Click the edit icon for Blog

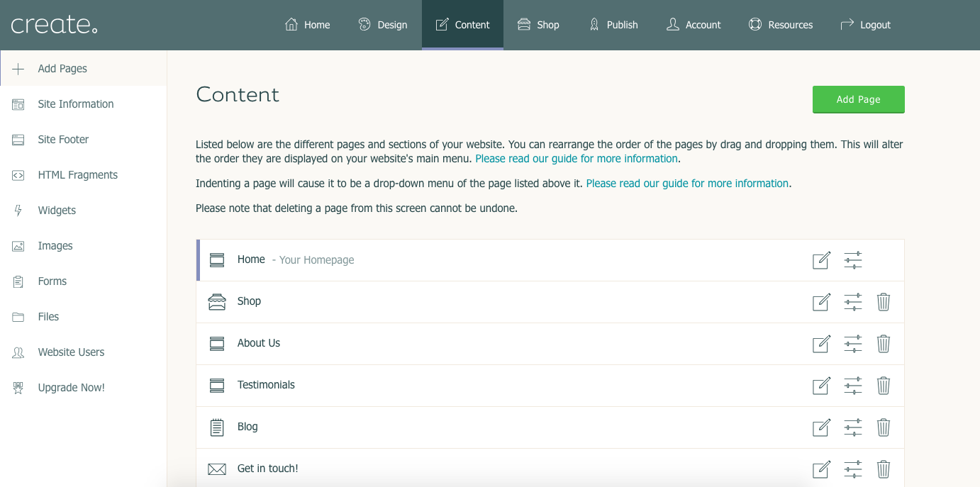tap(821, 427)
